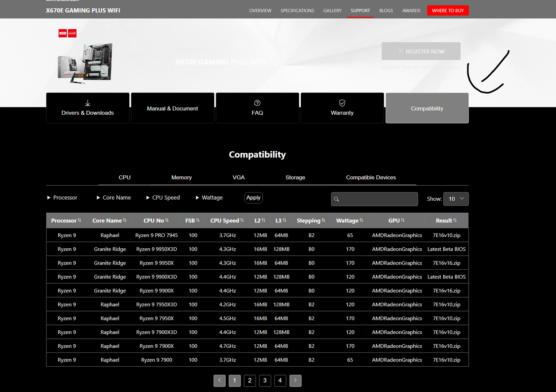
Task: Expand the Wattage filter
Action: [209, 197]
